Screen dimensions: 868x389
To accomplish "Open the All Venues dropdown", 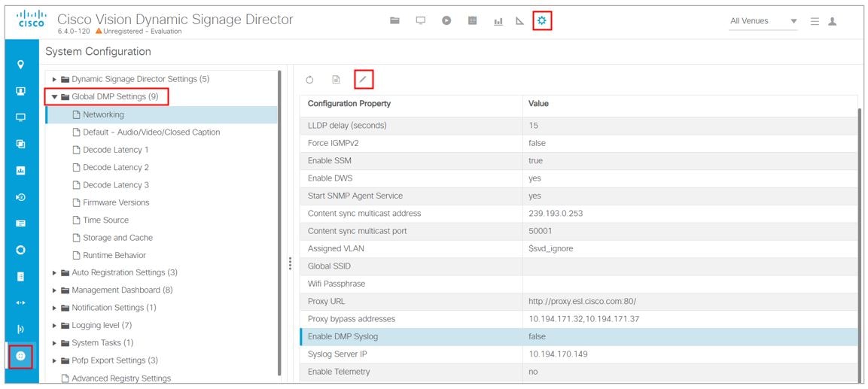I will (x=763, y=21).
